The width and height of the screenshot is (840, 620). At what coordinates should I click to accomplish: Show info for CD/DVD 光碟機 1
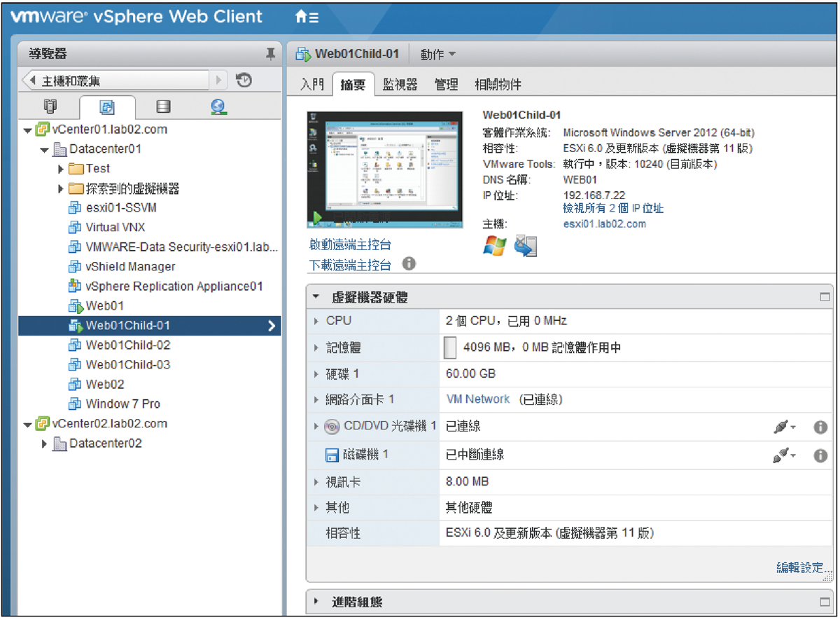tap(820, 427)
